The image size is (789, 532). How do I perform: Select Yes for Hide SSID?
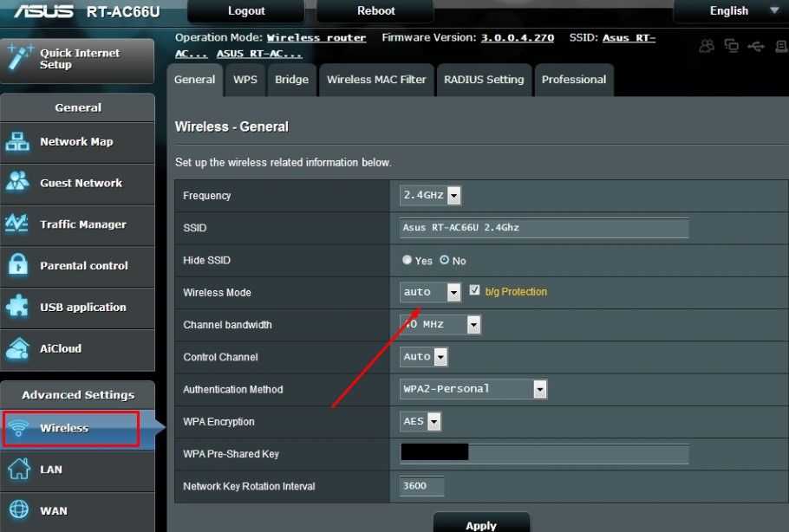[x=408, y=260]
